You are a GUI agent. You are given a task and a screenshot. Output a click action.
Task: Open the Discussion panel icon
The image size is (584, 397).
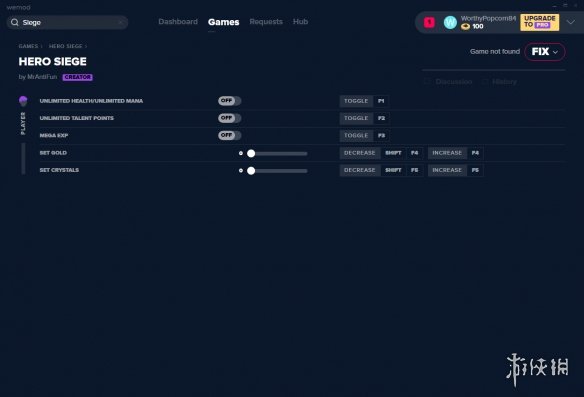click(x=427, y=82)
